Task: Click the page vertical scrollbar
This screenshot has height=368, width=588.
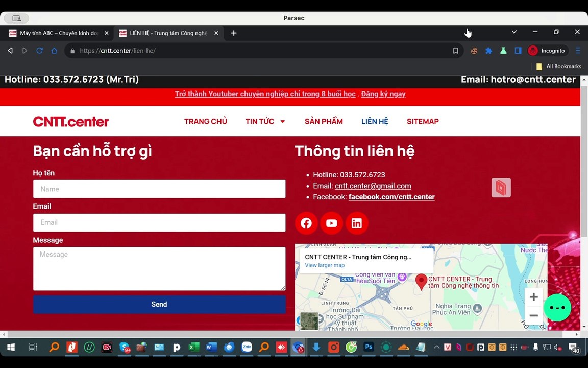Action: (584, 162)
